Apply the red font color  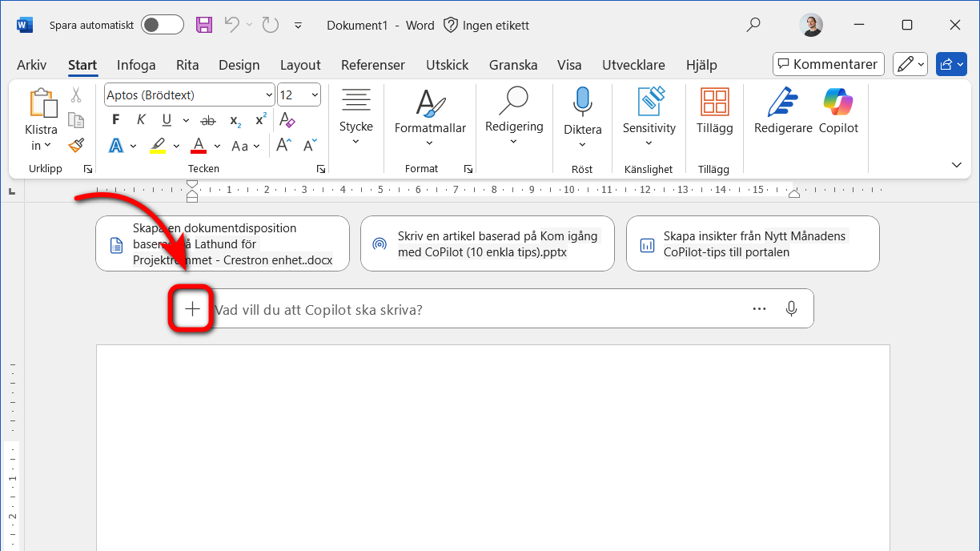click(199, 146)
